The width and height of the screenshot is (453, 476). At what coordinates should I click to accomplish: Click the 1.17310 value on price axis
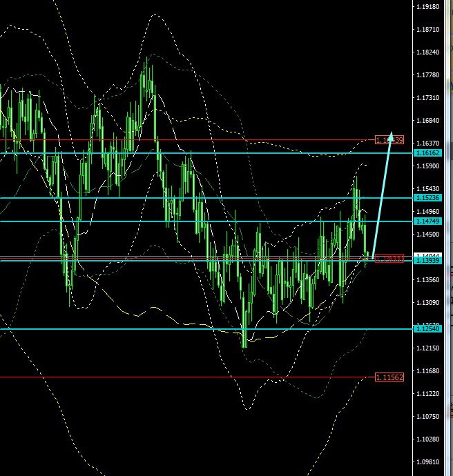(430, 98)
